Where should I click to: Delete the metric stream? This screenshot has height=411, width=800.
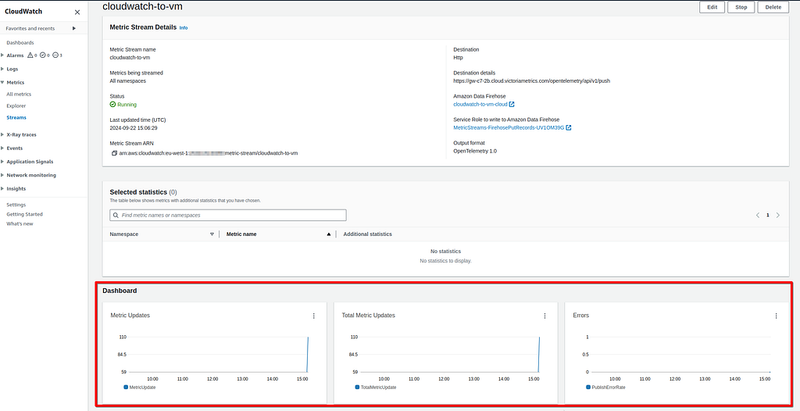[773, 7]
